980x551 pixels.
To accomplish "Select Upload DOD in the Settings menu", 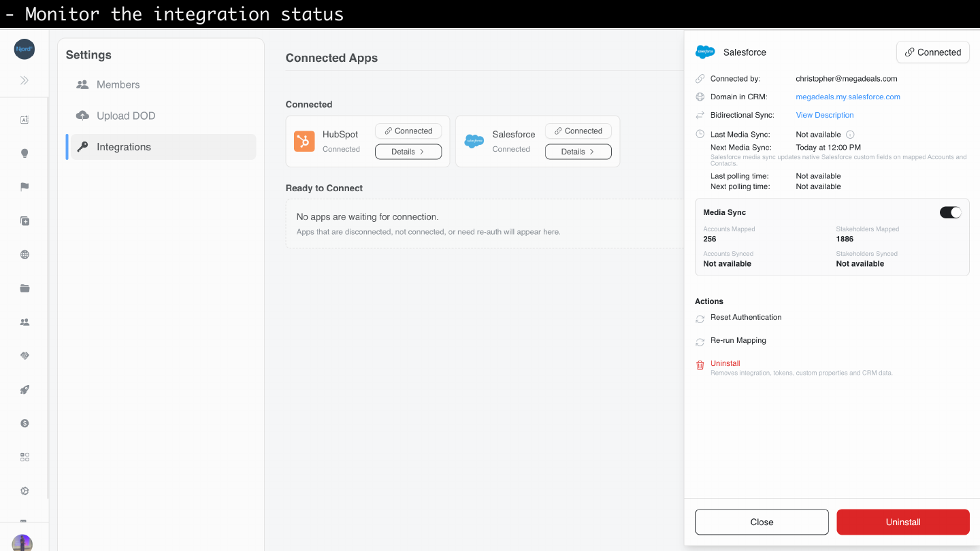I will 161,116.
